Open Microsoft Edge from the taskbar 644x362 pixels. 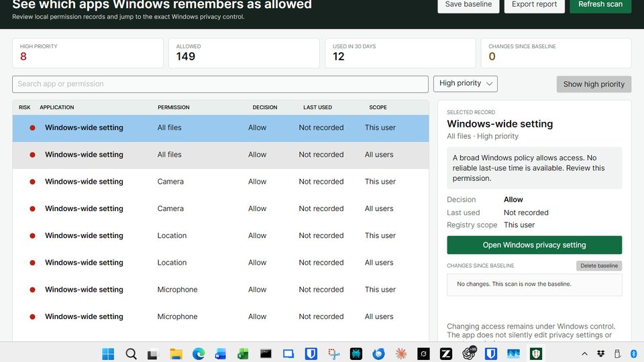click(199, 353)
